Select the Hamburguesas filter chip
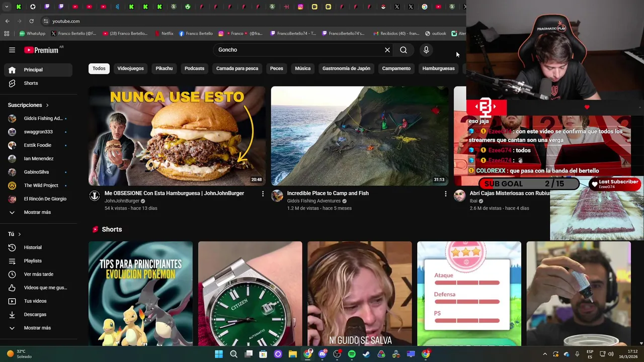Viewport: 644px width, 362px height. [438, 68]
